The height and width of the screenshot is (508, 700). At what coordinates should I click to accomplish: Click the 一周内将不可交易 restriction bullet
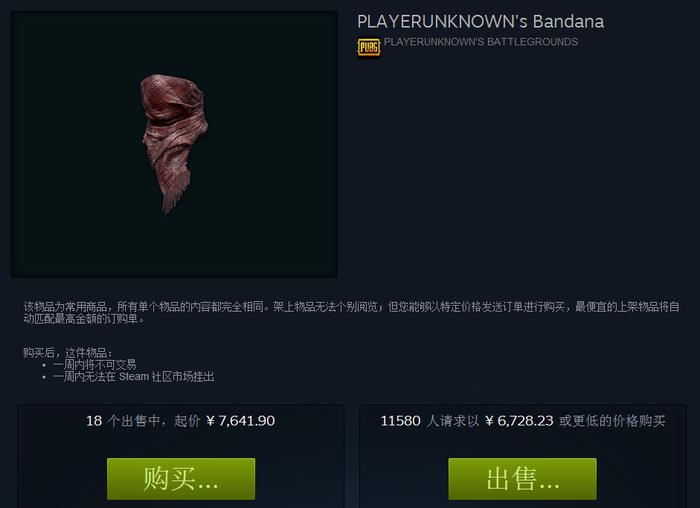(x=95, y=365)
